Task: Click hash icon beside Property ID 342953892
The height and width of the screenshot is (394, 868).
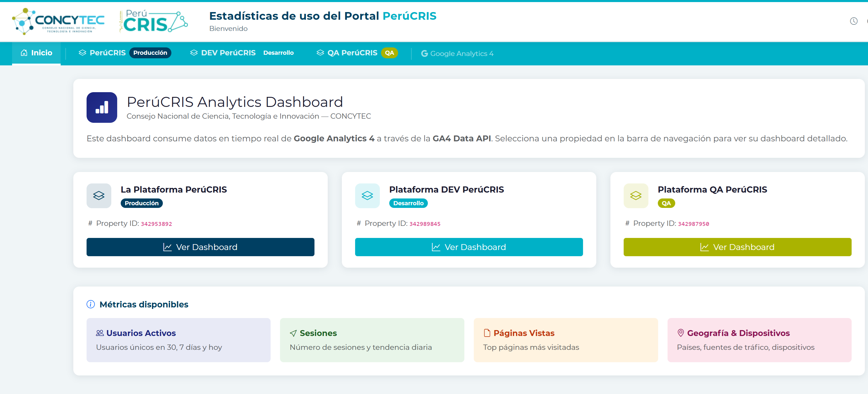Action: (90, 224)
